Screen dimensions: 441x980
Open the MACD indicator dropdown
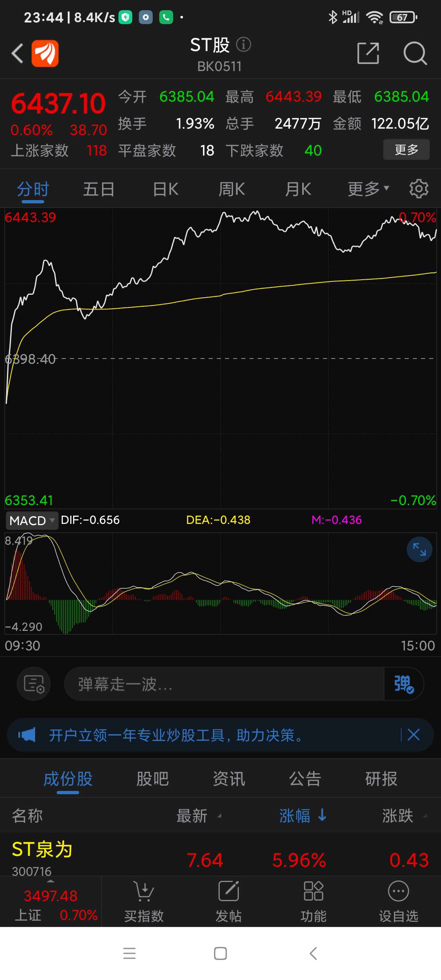[x=32, y=521]
